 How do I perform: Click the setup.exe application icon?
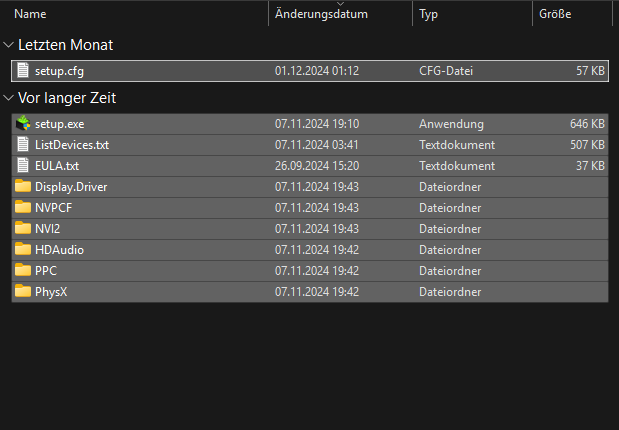24,124
